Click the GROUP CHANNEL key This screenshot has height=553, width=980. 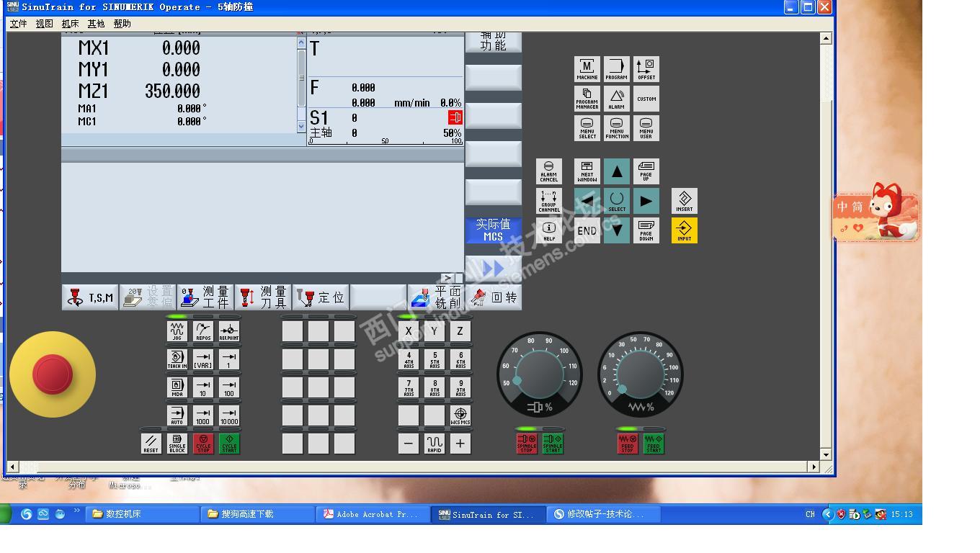point(549,201)
